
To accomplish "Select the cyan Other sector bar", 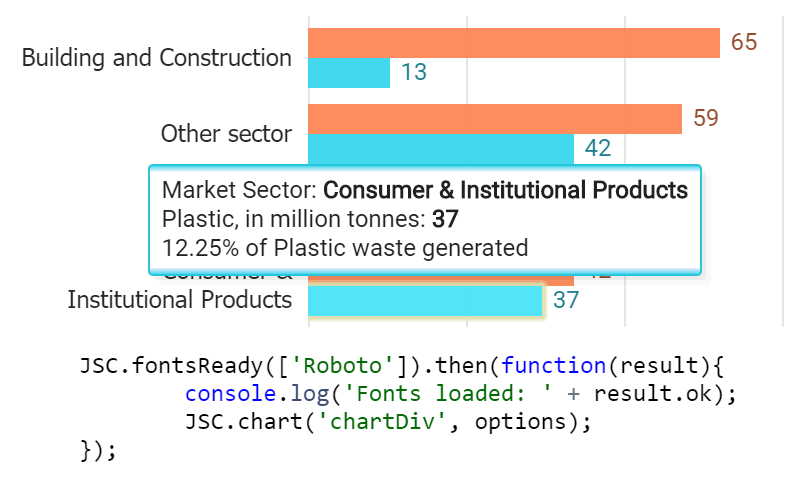I will pos(440,149).
